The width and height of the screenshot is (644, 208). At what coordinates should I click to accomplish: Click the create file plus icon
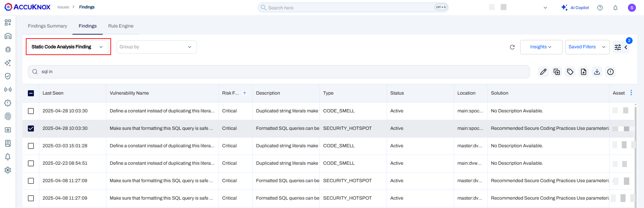[584, 72]
